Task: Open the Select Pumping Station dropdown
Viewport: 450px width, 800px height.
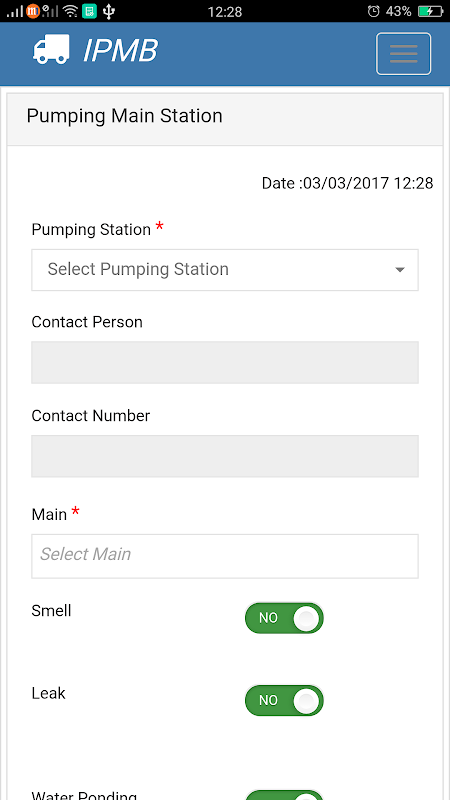Action: (x=225, y=270)
